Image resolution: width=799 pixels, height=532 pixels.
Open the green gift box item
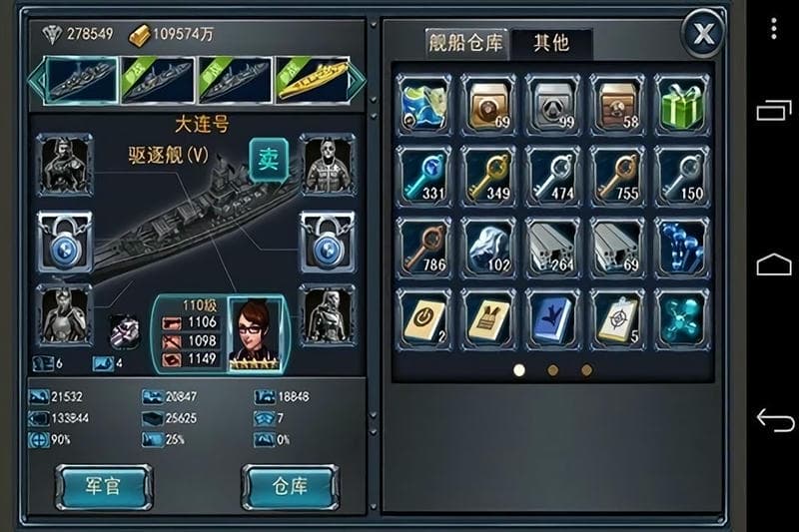pos(682,105)
